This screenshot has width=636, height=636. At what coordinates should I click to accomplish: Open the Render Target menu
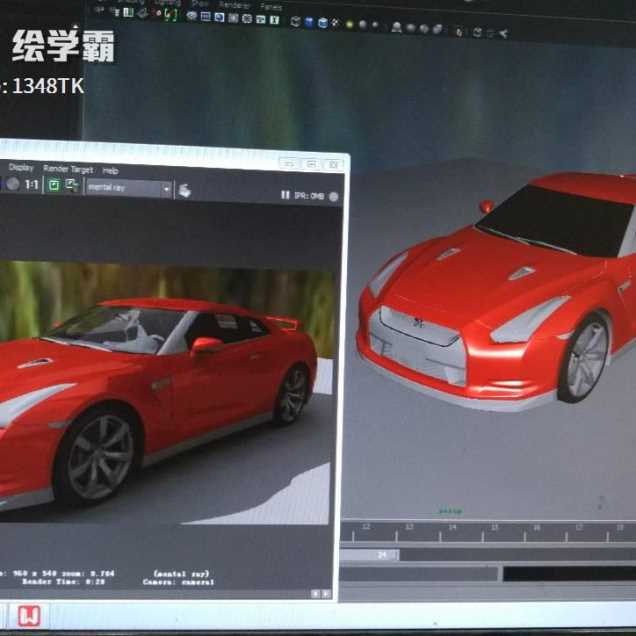click(x=68, y=169)
